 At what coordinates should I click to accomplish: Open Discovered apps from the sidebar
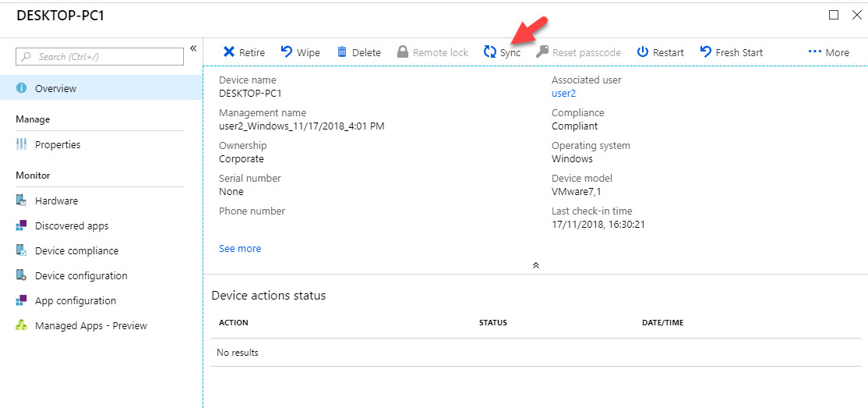[x=72, y=225]
